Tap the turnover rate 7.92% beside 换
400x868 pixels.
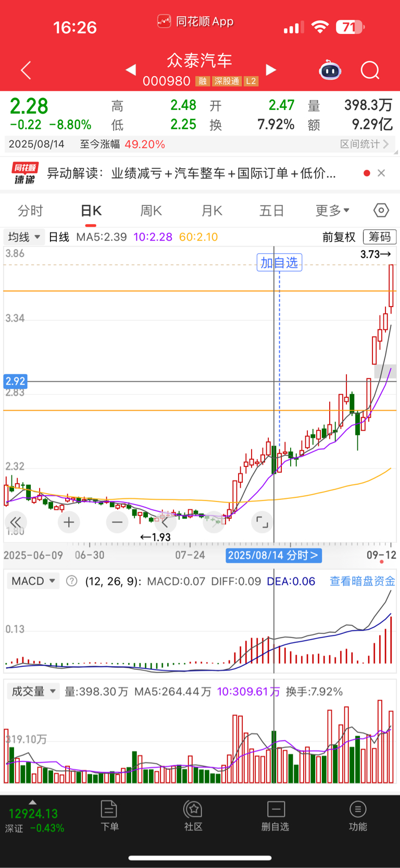click(x=276, y=125)
